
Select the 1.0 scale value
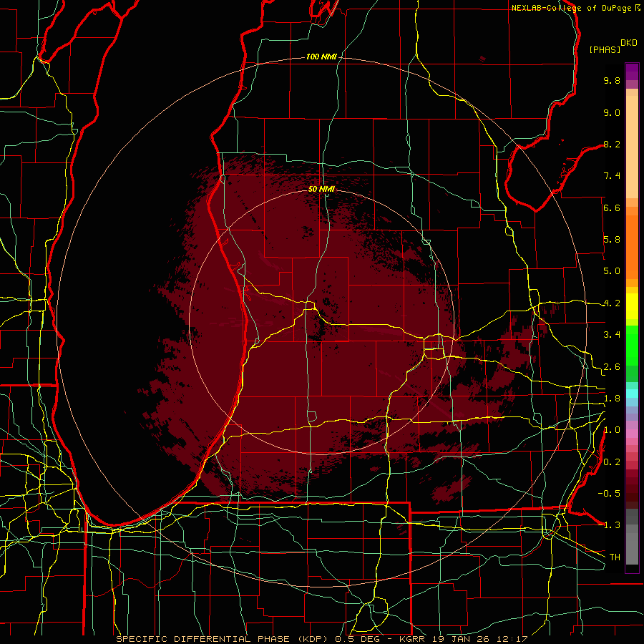612,430
